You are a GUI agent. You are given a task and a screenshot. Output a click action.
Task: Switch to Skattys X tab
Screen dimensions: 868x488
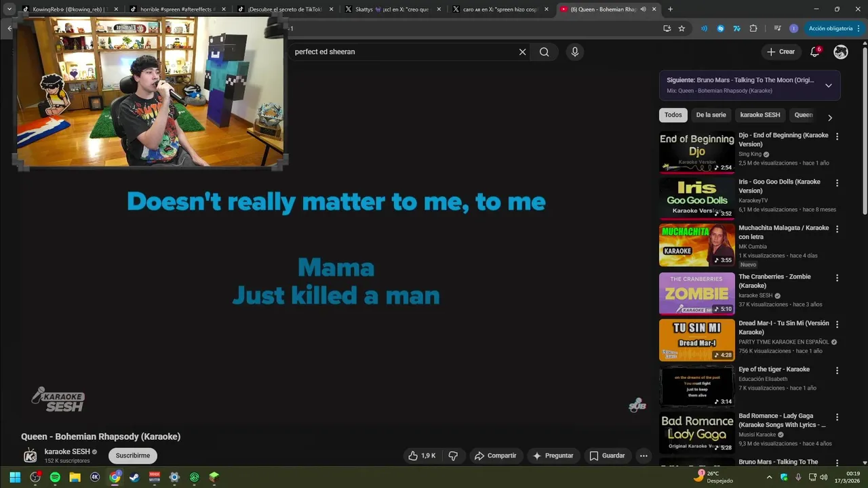[392, 9]
